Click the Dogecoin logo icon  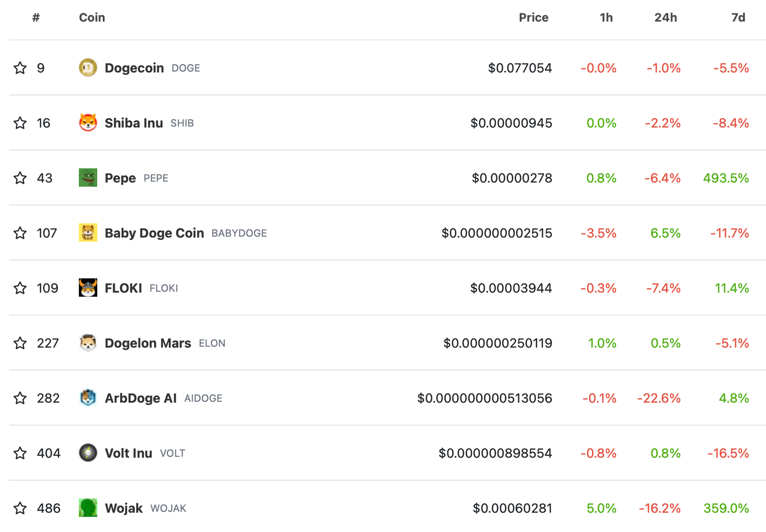click(x=88, y=68)
